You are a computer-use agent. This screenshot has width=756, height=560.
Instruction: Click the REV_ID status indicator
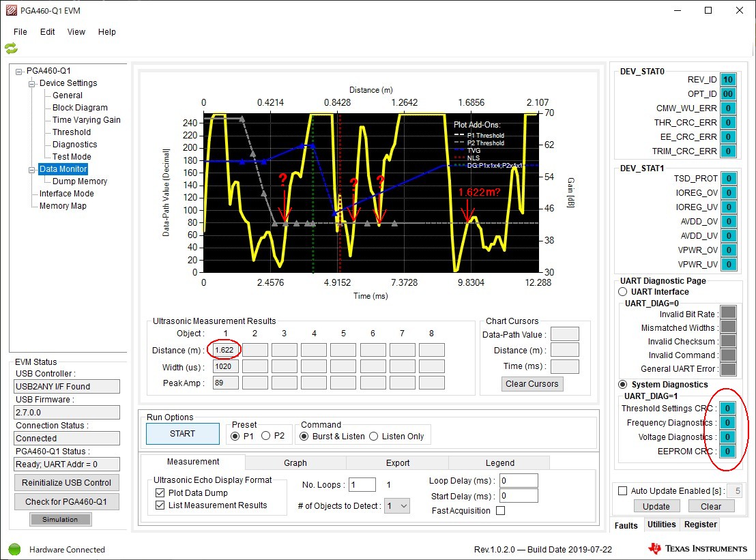(728, 80)
